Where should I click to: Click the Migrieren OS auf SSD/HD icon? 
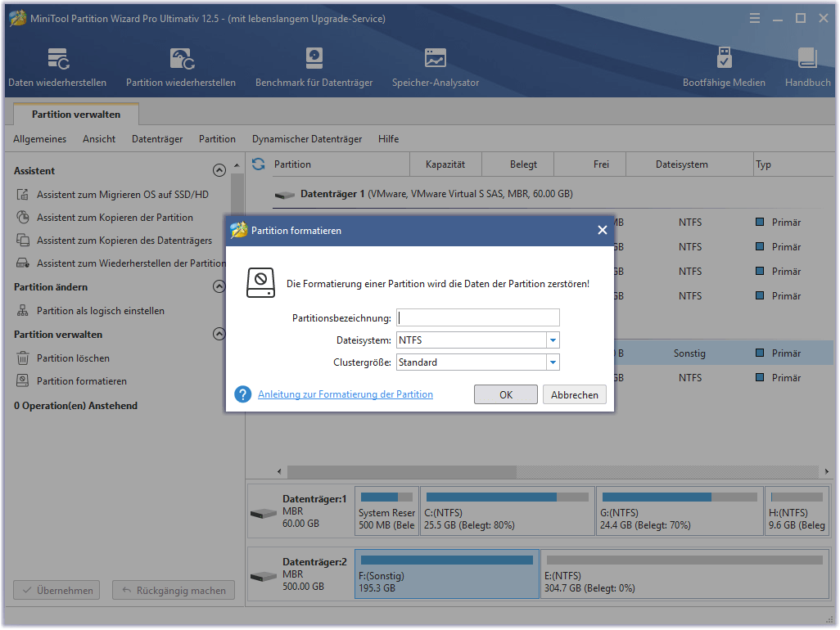pos(22,194)
